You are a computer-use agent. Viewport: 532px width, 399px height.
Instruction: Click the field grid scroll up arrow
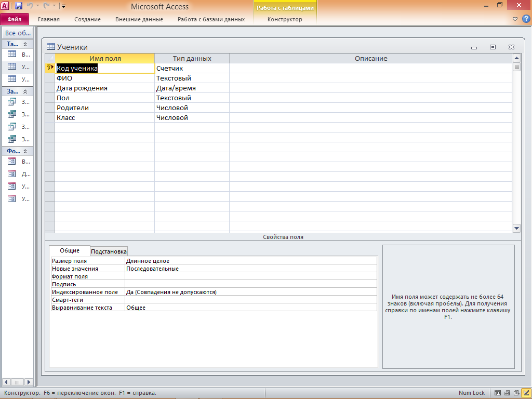click(x=516, y=58)
